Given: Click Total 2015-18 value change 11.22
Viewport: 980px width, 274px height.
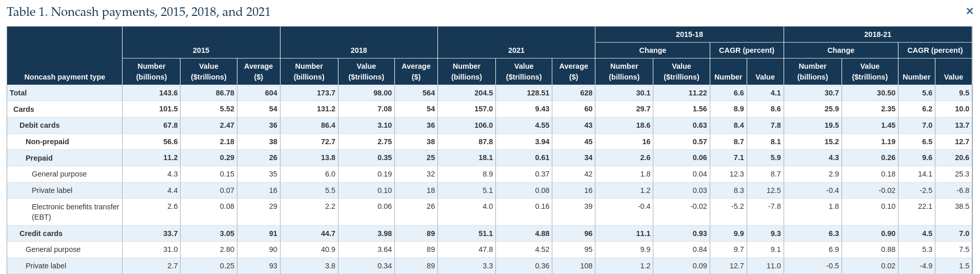Looking at the screenshot, I should click(697, 93).
